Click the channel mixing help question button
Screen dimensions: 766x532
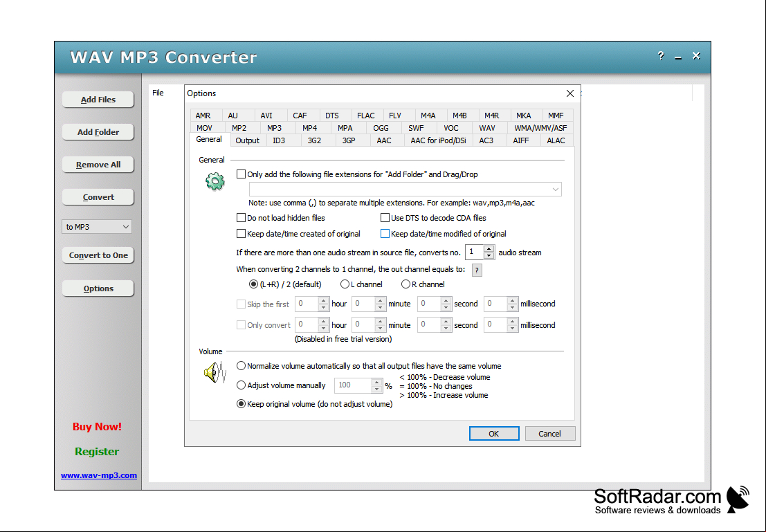pos(477,270)
